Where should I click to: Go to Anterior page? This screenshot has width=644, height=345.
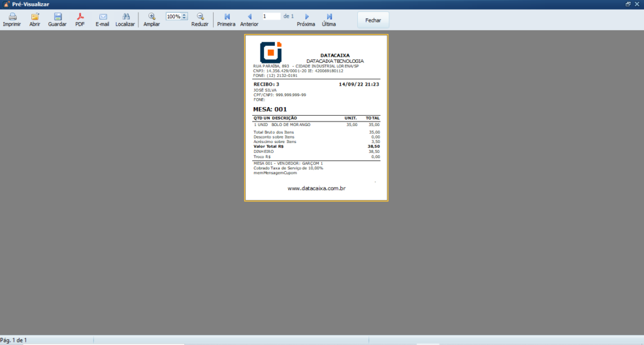249,17
